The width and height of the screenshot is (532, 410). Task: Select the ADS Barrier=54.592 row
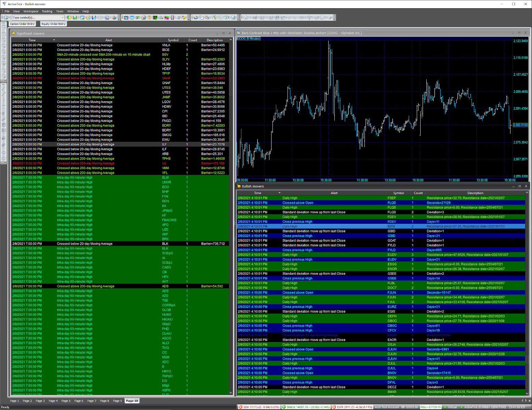[120, 286]
